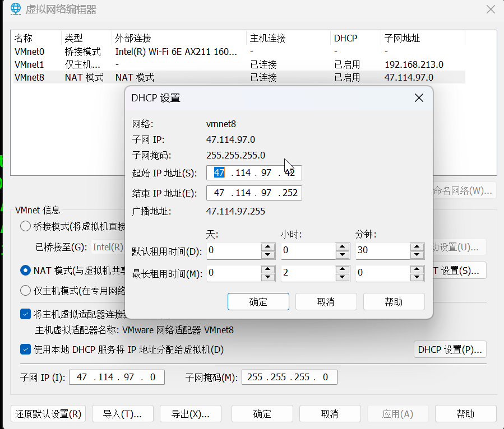The height and width of the screenshot is (429, 504).
Task: Increase 默认租用时间 hours value
Action: (343, 247)
